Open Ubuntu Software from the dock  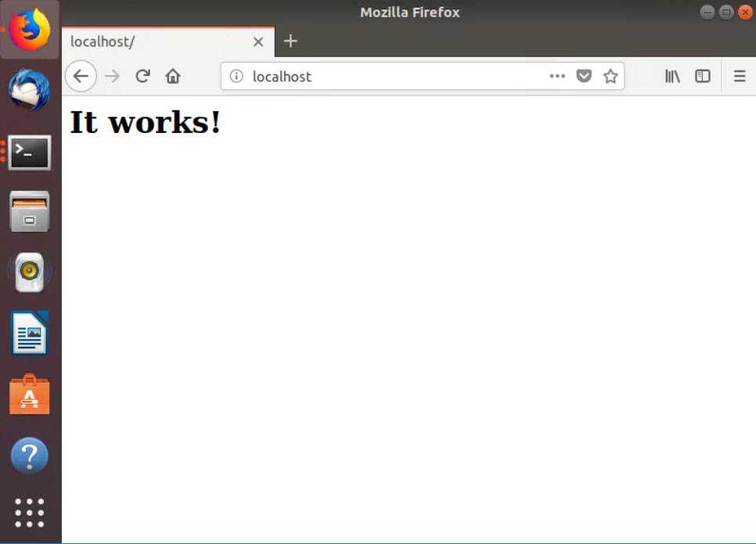coord(30,394)
